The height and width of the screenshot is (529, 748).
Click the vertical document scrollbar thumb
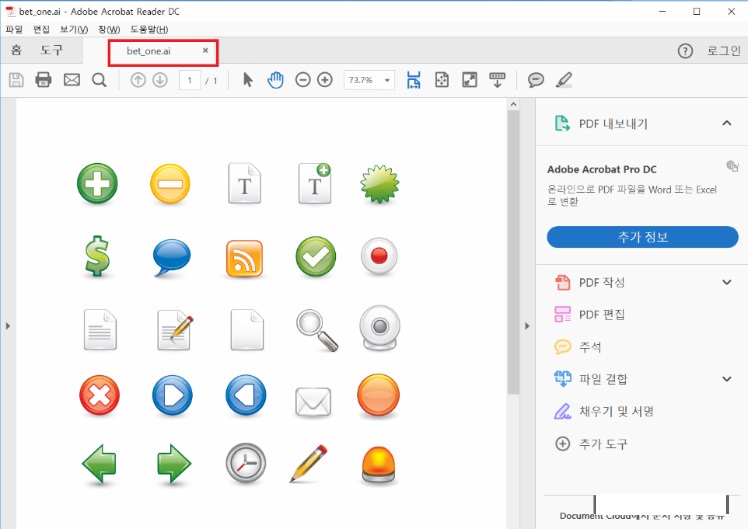(x=513, y=252)
